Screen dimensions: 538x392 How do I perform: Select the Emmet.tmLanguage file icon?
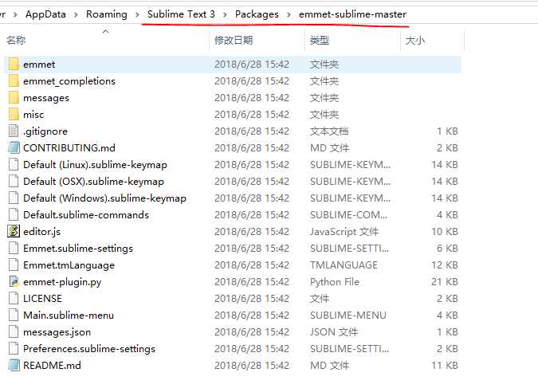(14, 265)
